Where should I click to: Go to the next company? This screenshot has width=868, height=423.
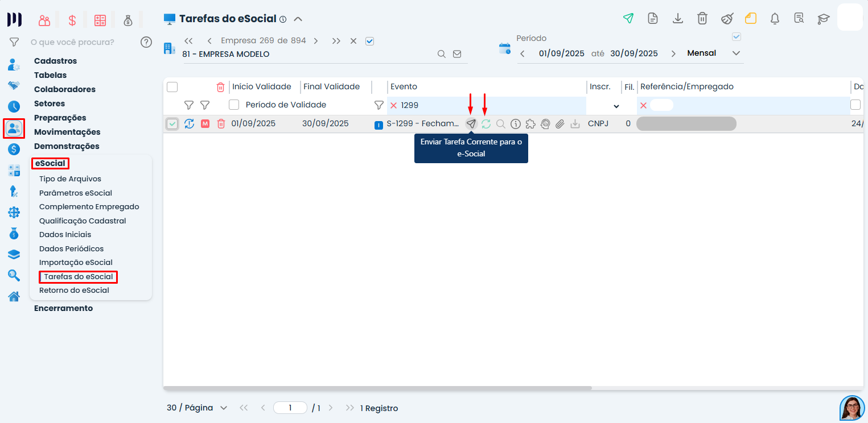coord(316,41)
